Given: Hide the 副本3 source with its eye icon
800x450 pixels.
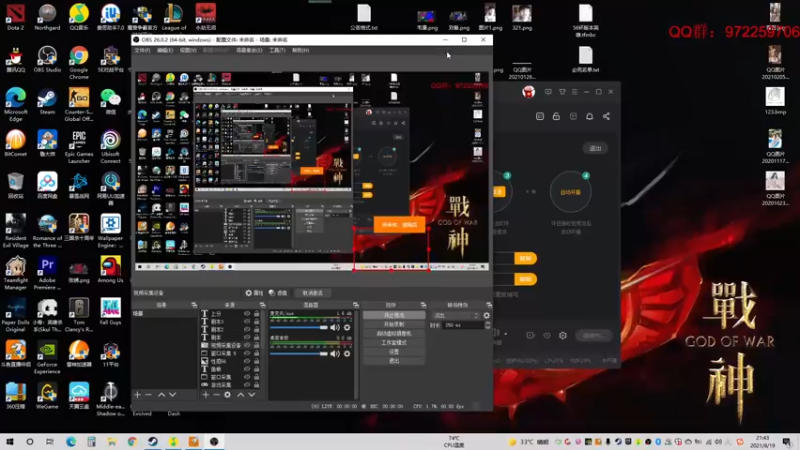Looking at the screenshot, I should point(247,321).
